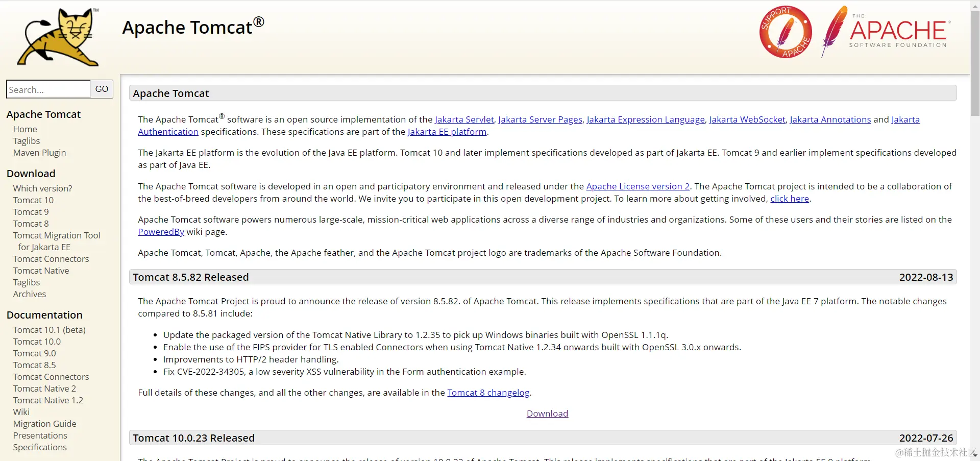This screenshot has height=461, width=980.
Task: Click the Apache Tomcat cat logo
Action: tap(58, 37)
